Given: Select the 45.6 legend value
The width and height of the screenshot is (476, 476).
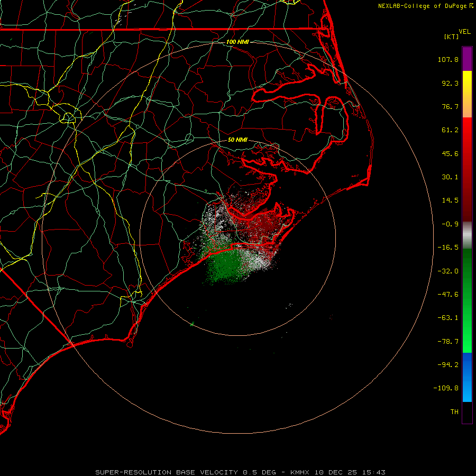Looking at the screenshot, I should [450, 153].
